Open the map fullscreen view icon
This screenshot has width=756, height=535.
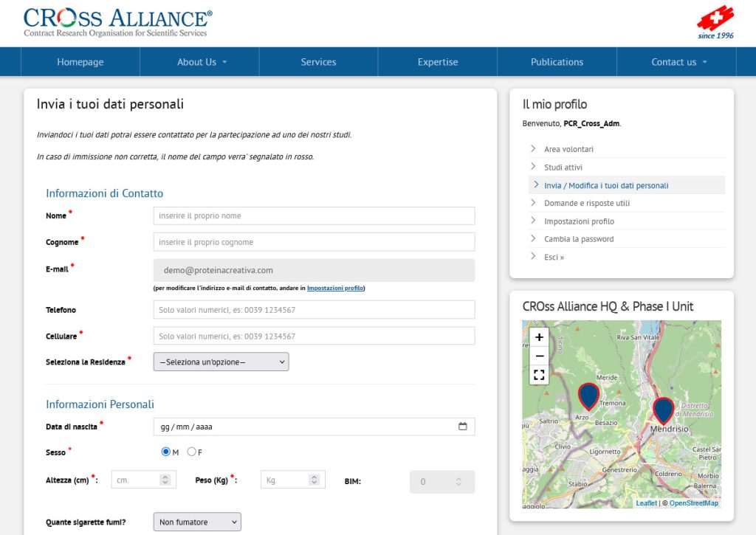(x=538, y=374)
